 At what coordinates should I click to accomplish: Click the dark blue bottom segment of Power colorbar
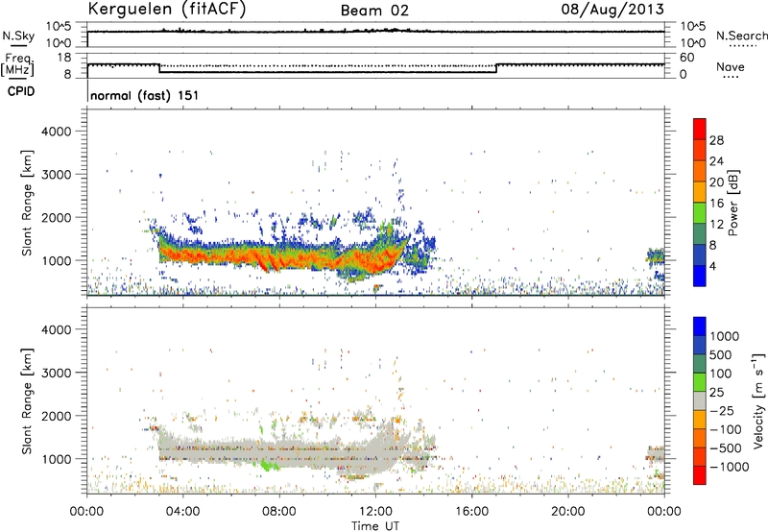point(700,276)
